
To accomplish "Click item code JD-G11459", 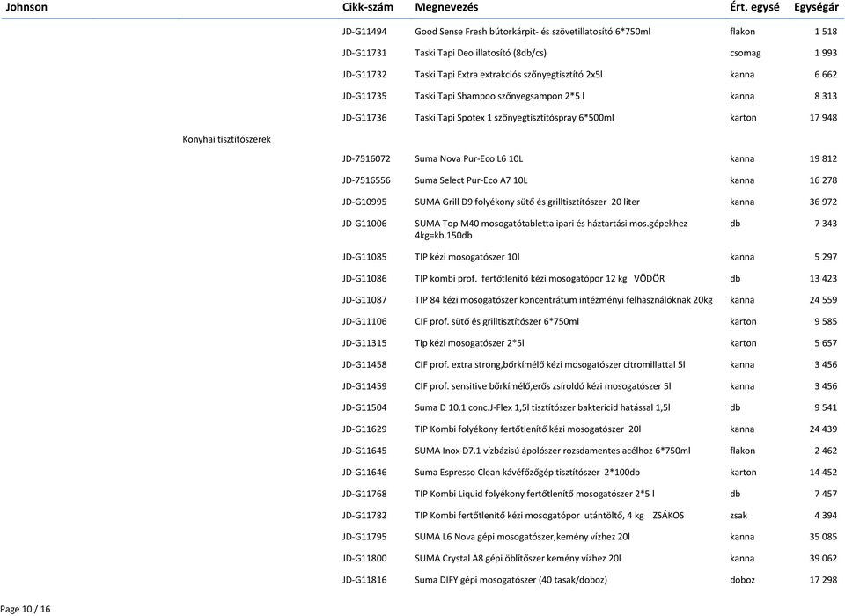I will (364, 385).
